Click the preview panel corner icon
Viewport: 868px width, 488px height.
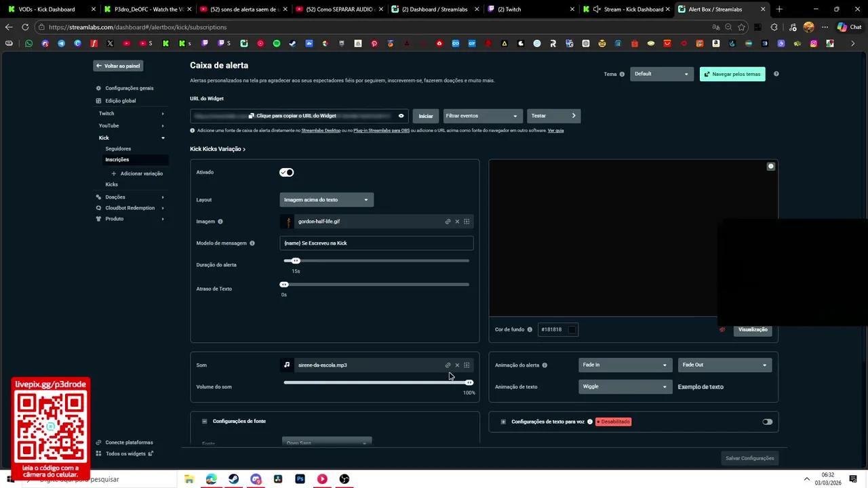(770, 166)
